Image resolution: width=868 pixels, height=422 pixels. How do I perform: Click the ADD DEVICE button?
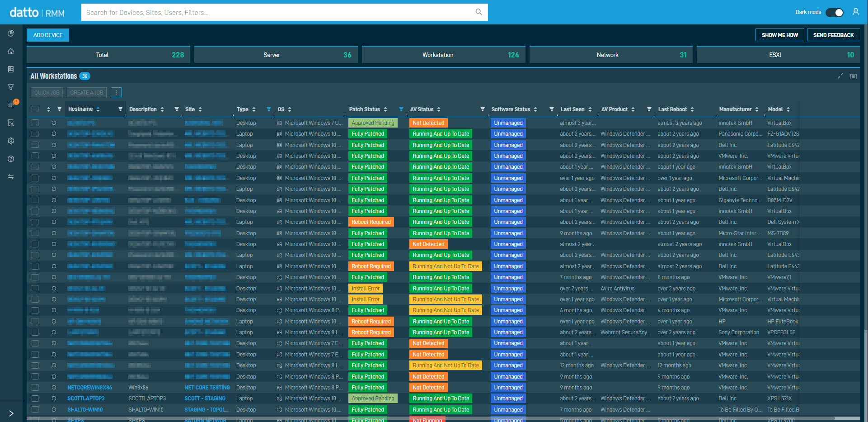48,35
